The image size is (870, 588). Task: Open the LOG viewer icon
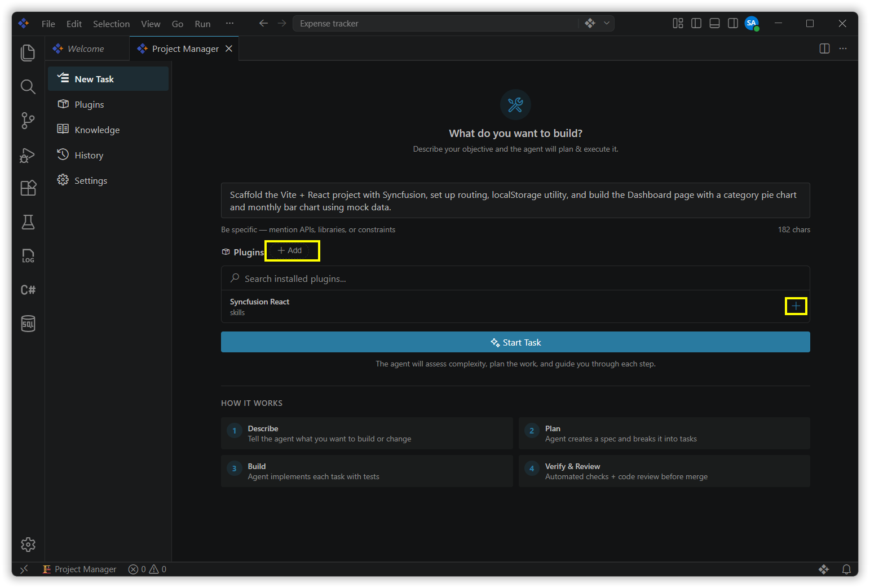point(28,256)
